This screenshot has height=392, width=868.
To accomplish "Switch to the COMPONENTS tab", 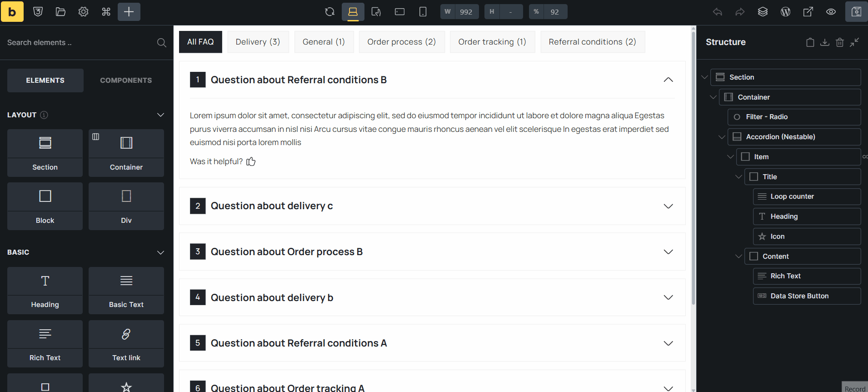I will click(126, 80).
